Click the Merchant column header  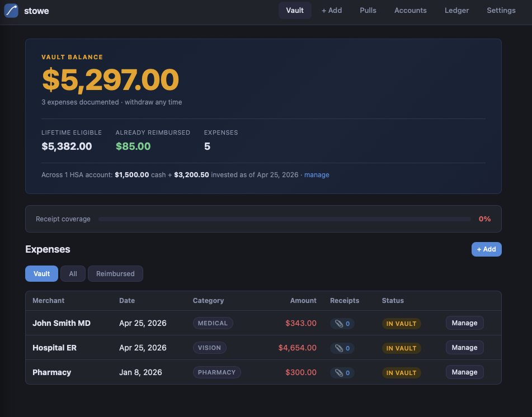49,301
